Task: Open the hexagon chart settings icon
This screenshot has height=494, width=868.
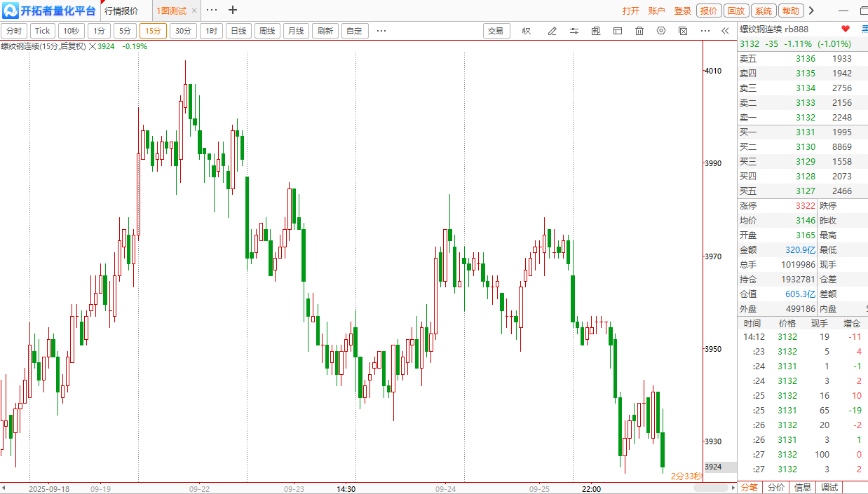Action: pos(660,31)
